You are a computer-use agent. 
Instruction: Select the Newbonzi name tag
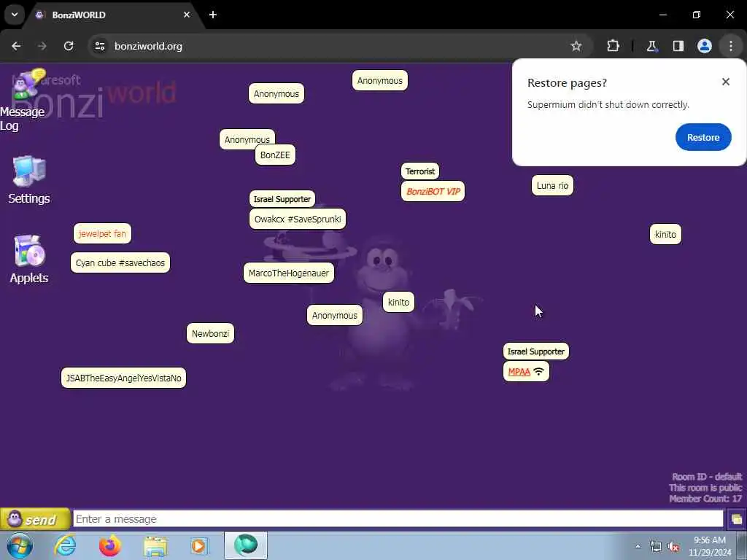[x=210, y=334]
